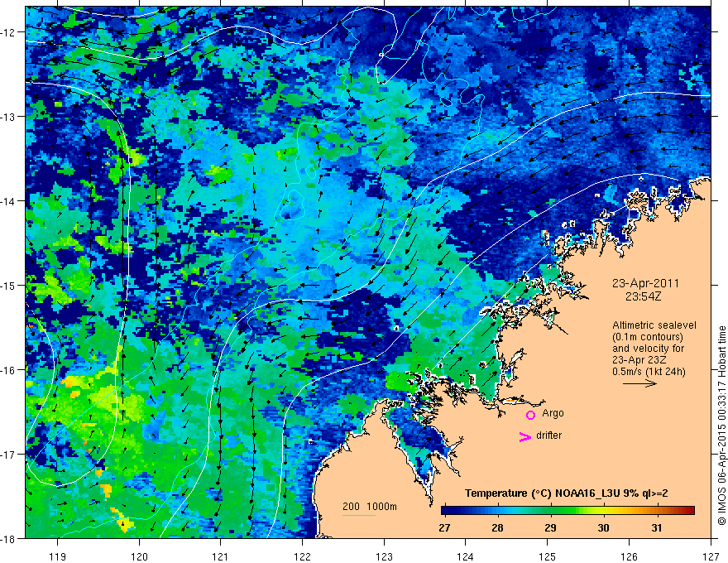Click the magenta Argo circle legend symbol
The width and height of the screenshot is (728, 563).
tap(530, 415)
